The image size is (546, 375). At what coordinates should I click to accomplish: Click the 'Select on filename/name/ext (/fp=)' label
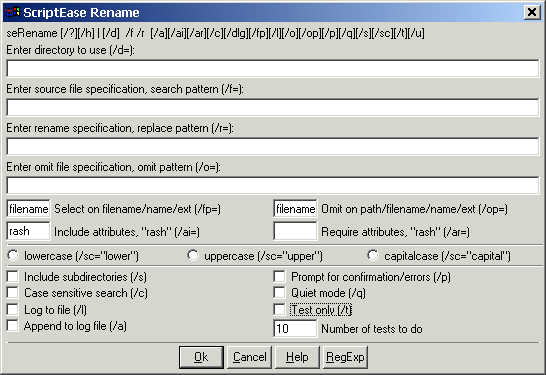pyautogui.click(x=138, y=209)
